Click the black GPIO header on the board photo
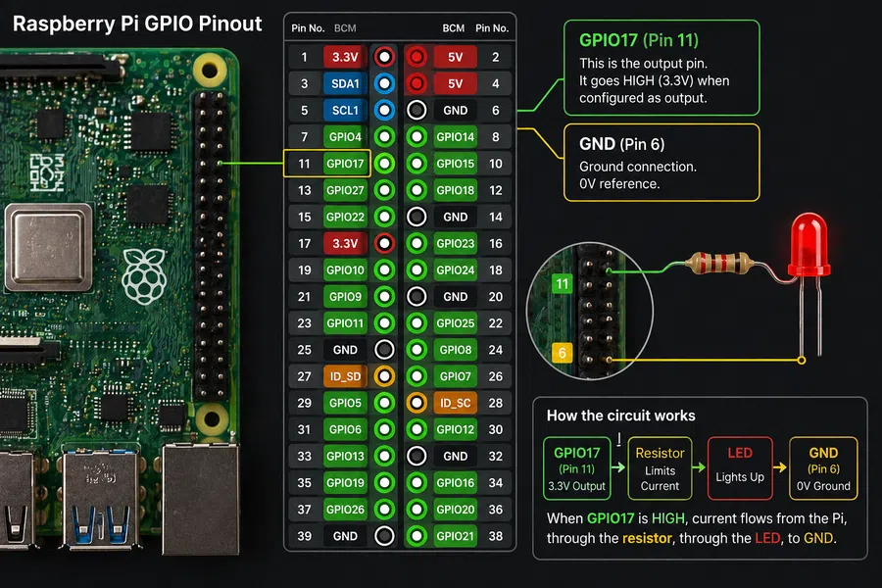 click(x=211, y=246)
